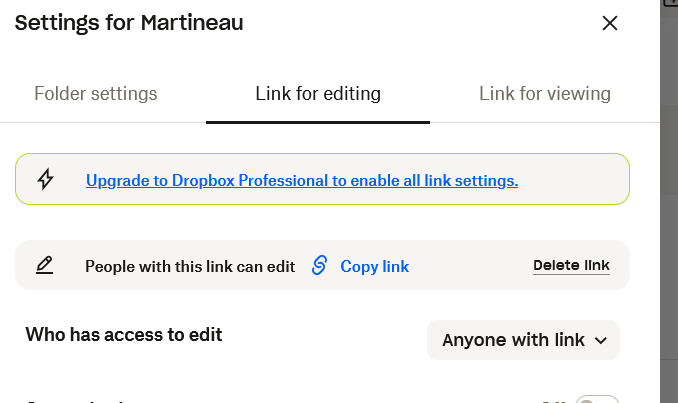This screenshot has height=403, width=678.
Task: Close the Settings for Martineau dialog
Action: (610, 23)
